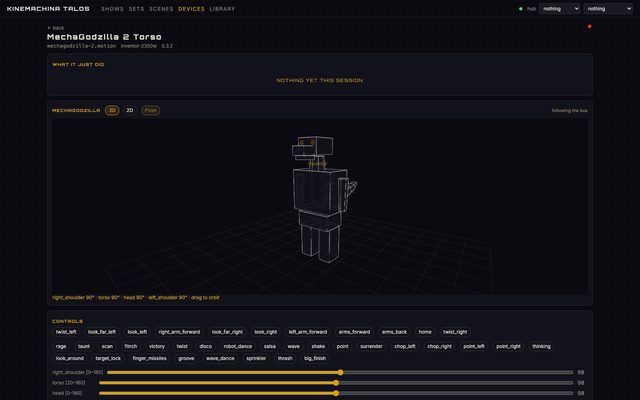Click the green hub status dot
Image resolution: width=640 pixels, height=400 pixels.
click(520, 9)
